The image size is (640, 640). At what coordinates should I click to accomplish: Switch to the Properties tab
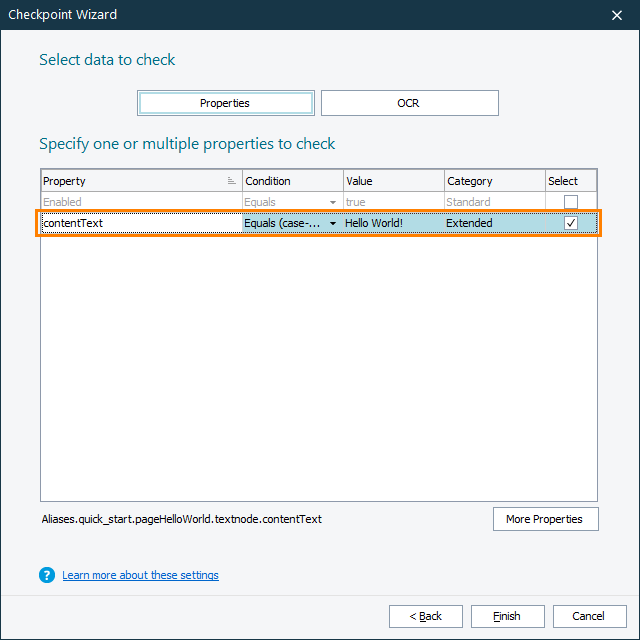pos(225,103)
